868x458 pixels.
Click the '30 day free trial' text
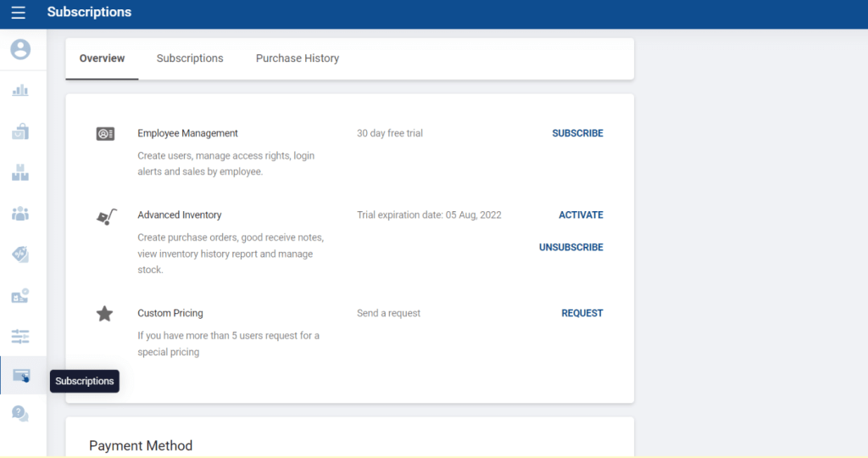point(390,133)
